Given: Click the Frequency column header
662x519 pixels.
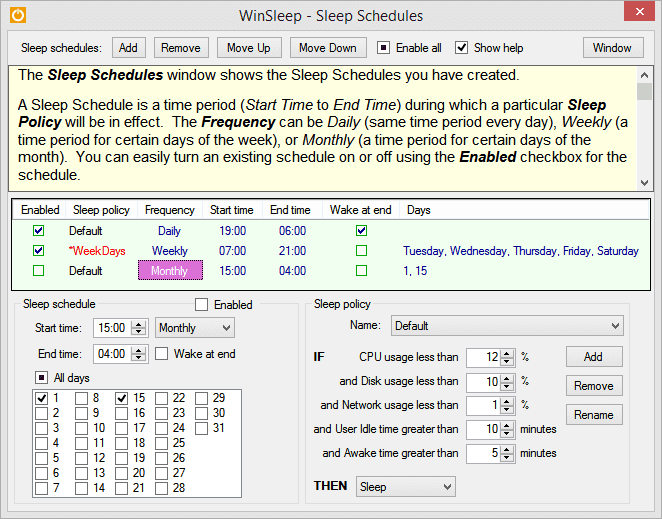Looking at the screenshot, I should [170, 210].
